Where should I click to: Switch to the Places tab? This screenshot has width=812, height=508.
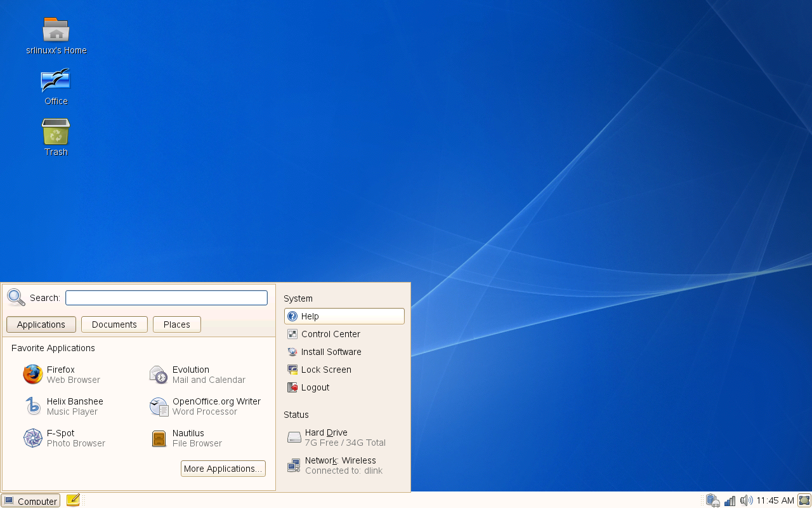pos(177,324)
